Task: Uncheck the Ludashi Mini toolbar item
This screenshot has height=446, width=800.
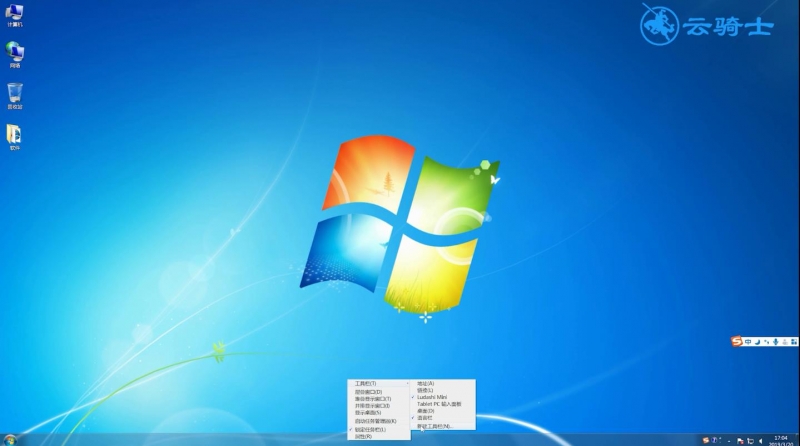Action: click(x=443, y=397)
